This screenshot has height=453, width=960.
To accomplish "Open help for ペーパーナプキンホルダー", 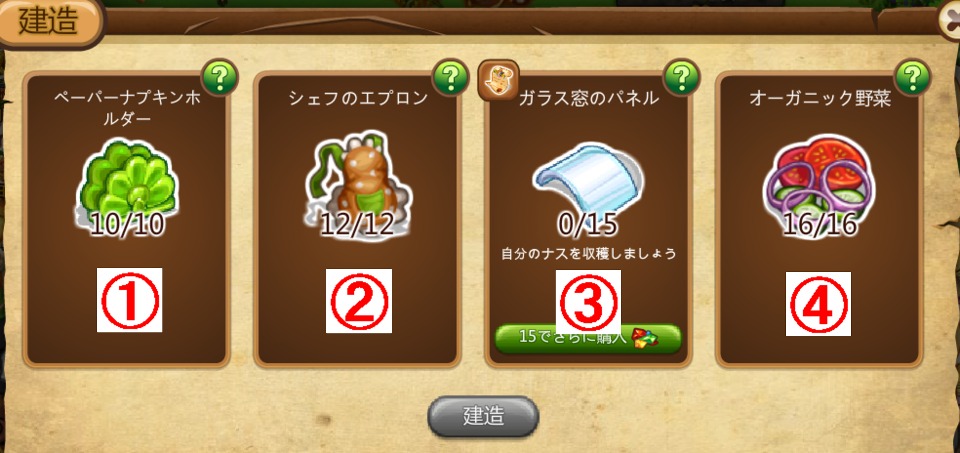I will 220,77.
